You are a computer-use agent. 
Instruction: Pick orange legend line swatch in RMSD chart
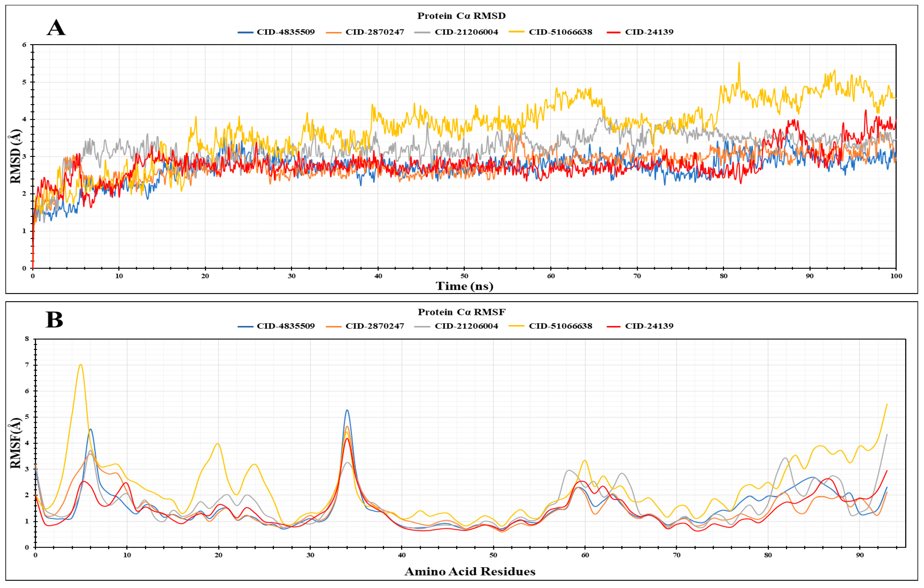pyautogui.click(x=334, y=33)
